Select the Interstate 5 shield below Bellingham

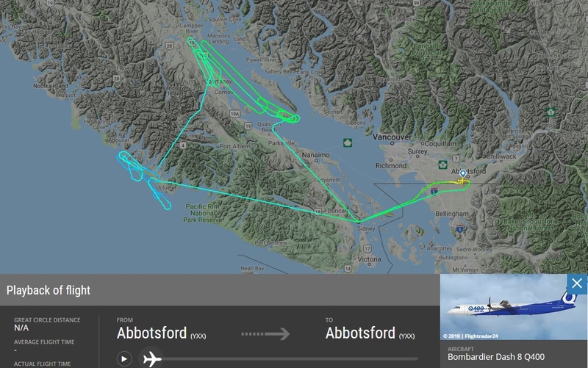point(460,228)
